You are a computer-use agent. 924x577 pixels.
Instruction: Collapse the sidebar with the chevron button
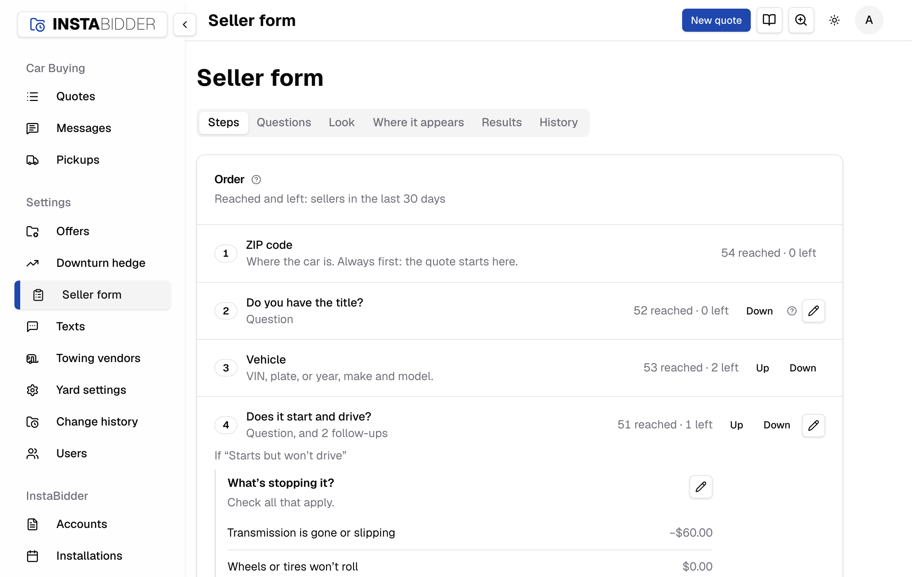click(185, 25)
